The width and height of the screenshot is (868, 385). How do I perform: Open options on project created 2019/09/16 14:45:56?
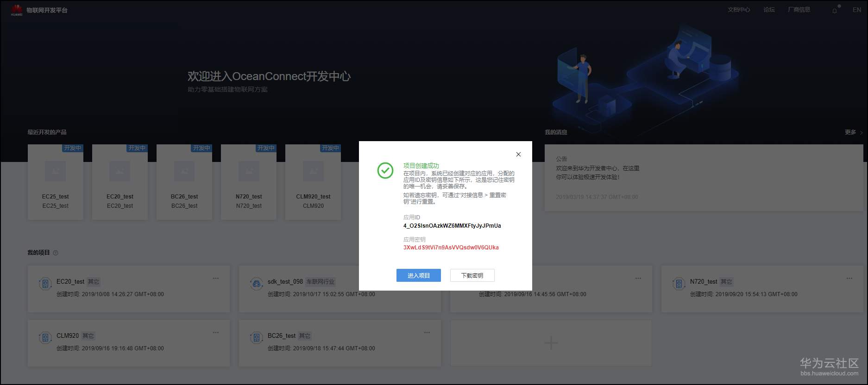638,278
